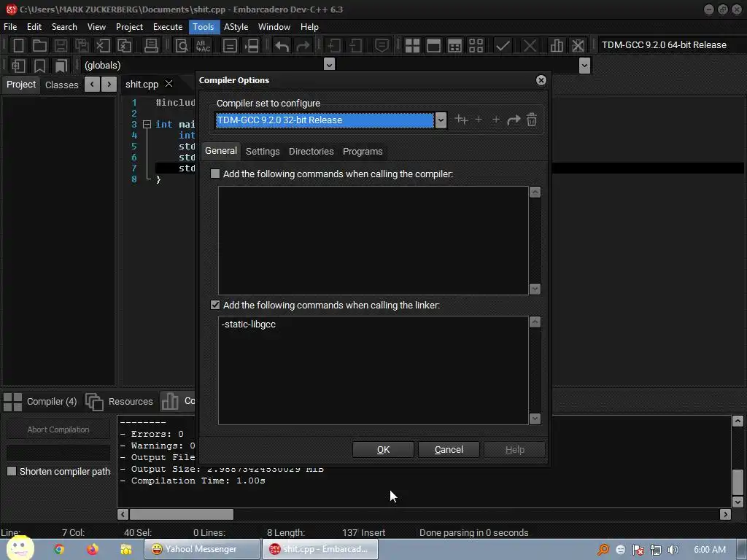
Task: Click compiler commands scrollbar up arrow
Action: (535, 192)
